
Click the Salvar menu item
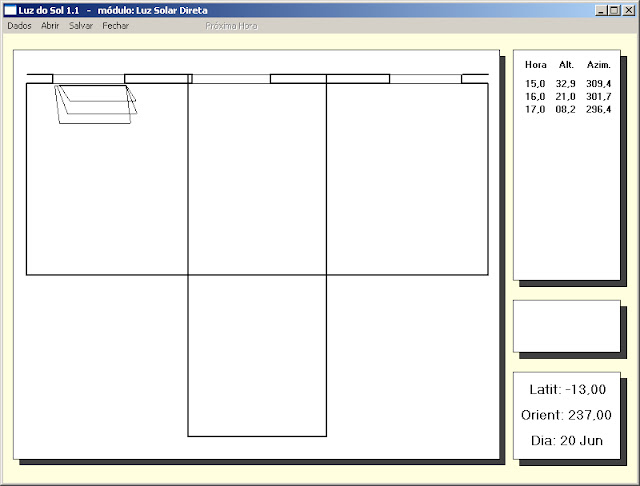81,26
